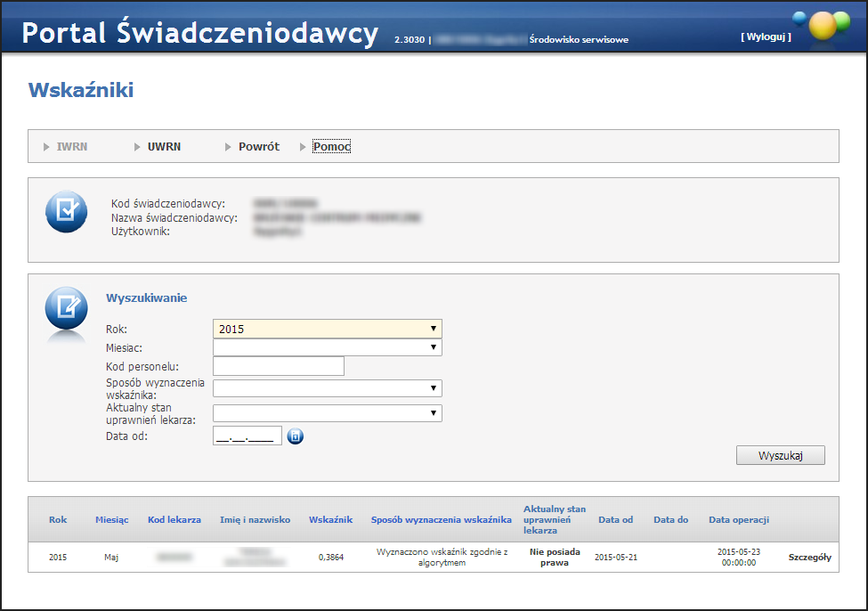Sort by Kod lekarza column header
868x611 pixels.
click(174, 520)
